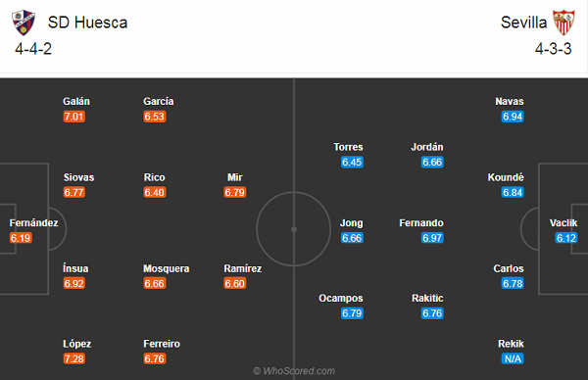This screenshot has height=380, width=588.
Task: Select Fernando's 6.97 rating badge
Action: 432,238
